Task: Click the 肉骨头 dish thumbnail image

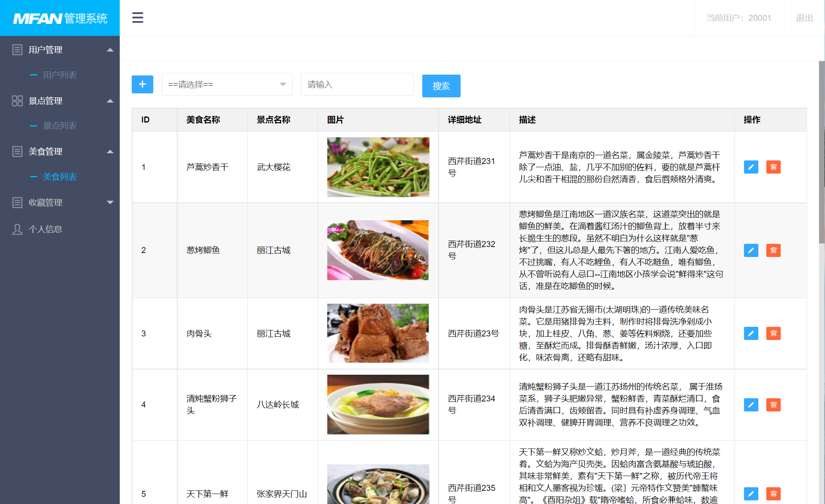Action: coord(378,333)
